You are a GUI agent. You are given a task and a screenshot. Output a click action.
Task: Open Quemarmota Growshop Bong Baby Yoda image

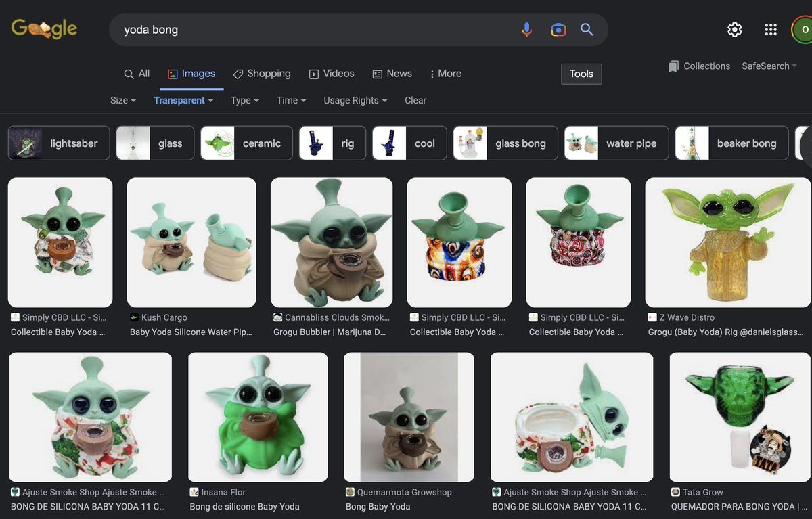(x=409, y=417)
